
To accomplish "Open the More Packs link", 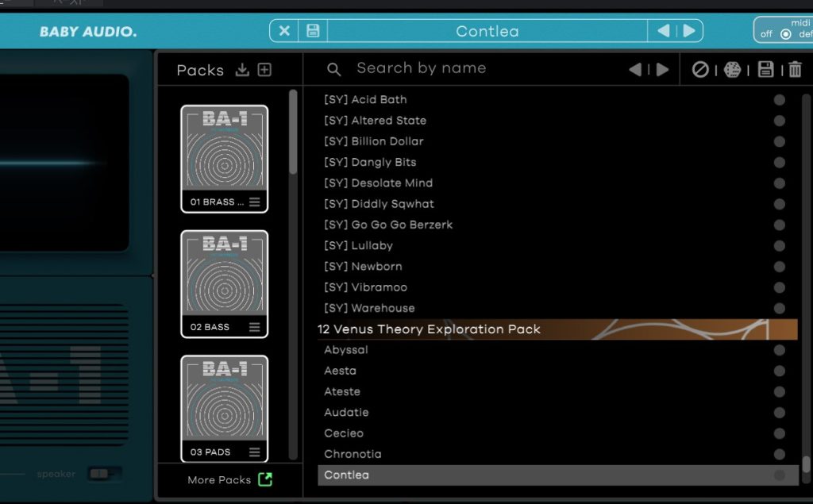I will click(229, 479).
